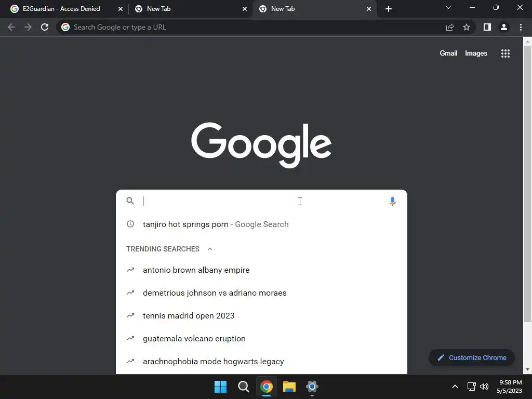The image size is (532, 399).
Task: Click the browser Back arrow
Action: [x=11, y=27]
